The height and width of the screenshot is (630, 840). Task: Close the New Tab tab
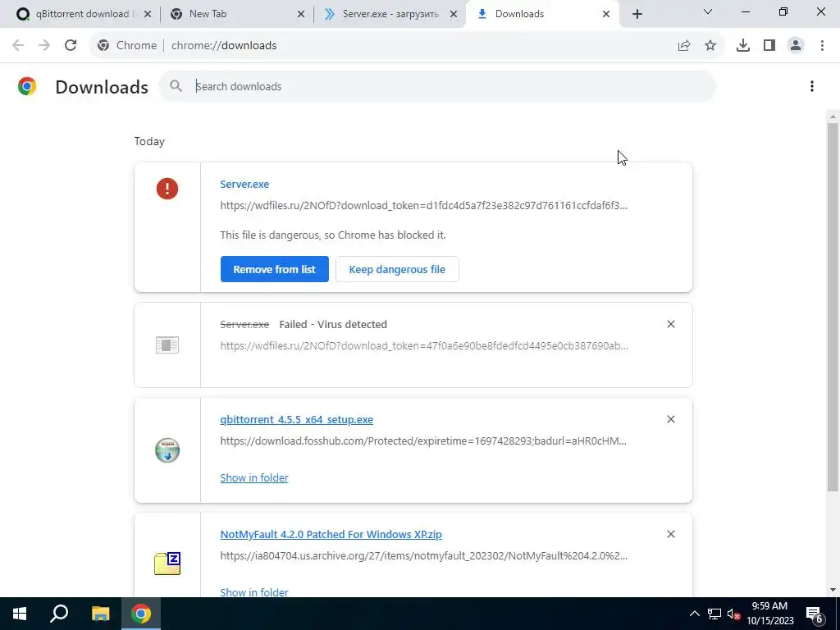(301, 15)
